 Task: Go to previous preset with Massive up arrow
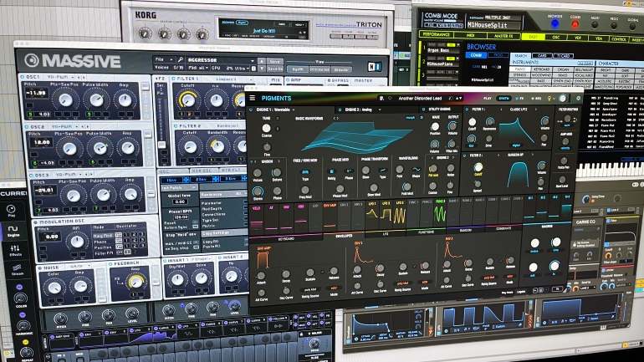tap(261, 61)
